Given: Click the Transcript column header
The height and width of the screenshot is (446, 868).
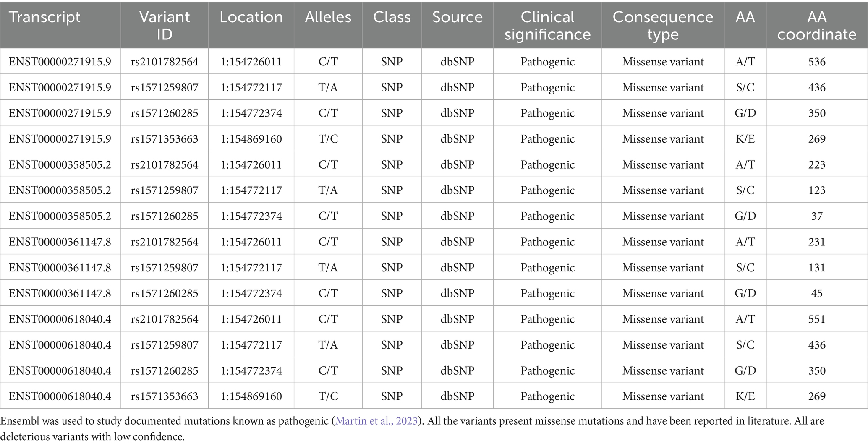Looking at the screenshot, I should [x=44, y=17].
